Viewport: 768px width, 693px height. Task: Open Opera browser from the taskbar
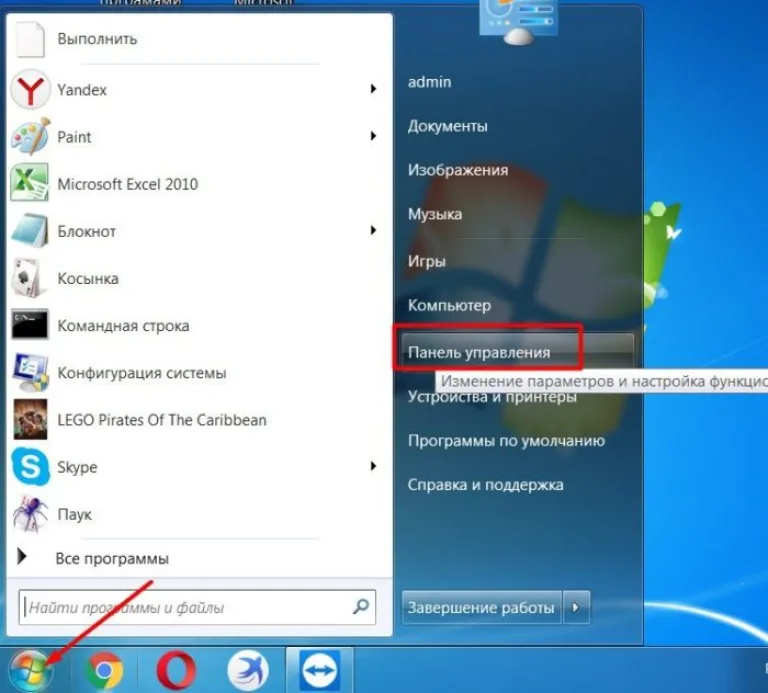[176, 670]
